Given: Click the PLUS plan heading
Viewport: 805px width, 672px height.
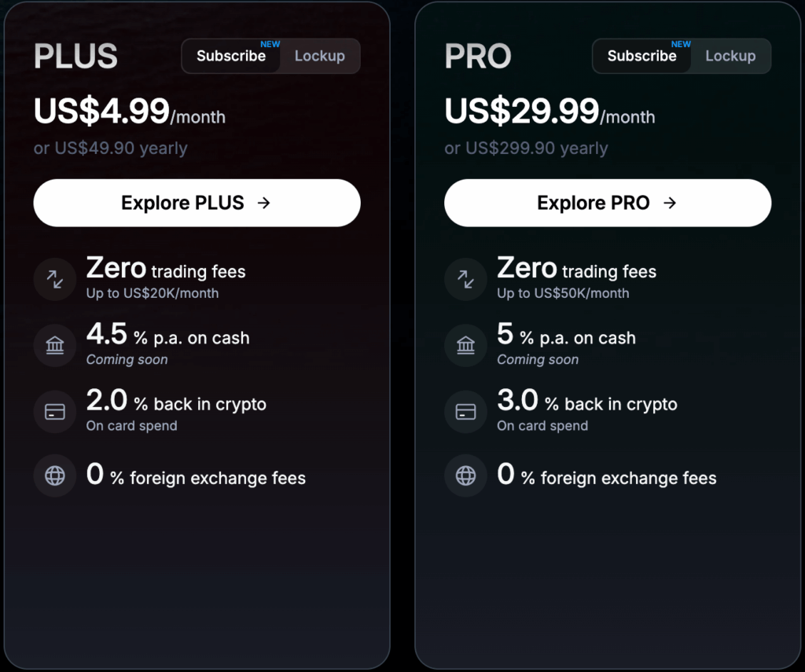Looking at the screenshot, I should coord(75,56).
